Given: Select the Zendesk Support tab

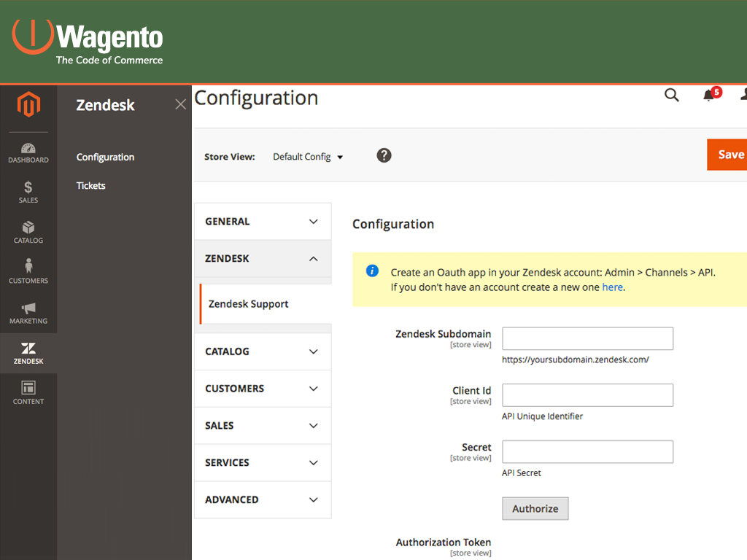Looking at the screenshot, I should [x=266, y=304].
